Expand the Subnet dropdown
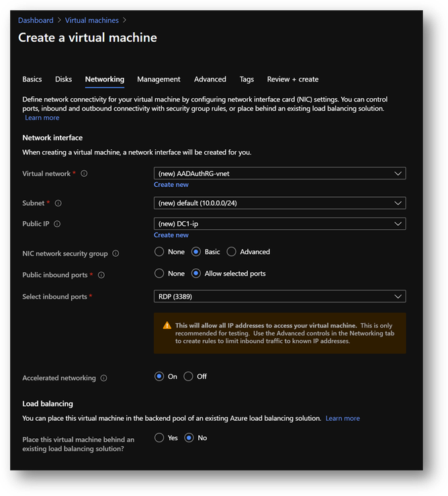This screenshot has width=448, height=496. coord(279,203)
